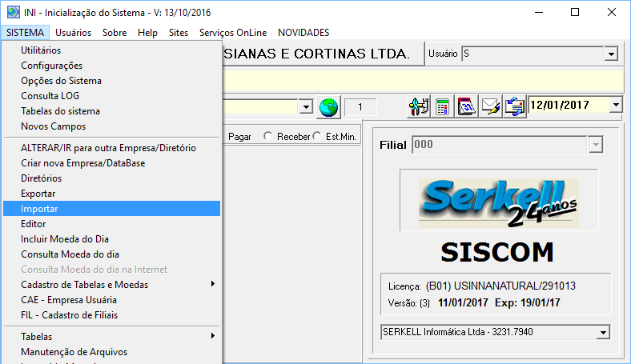Screen dimensions: 631x364
Task: Open Diretórios menu entry
Action: 112,178
